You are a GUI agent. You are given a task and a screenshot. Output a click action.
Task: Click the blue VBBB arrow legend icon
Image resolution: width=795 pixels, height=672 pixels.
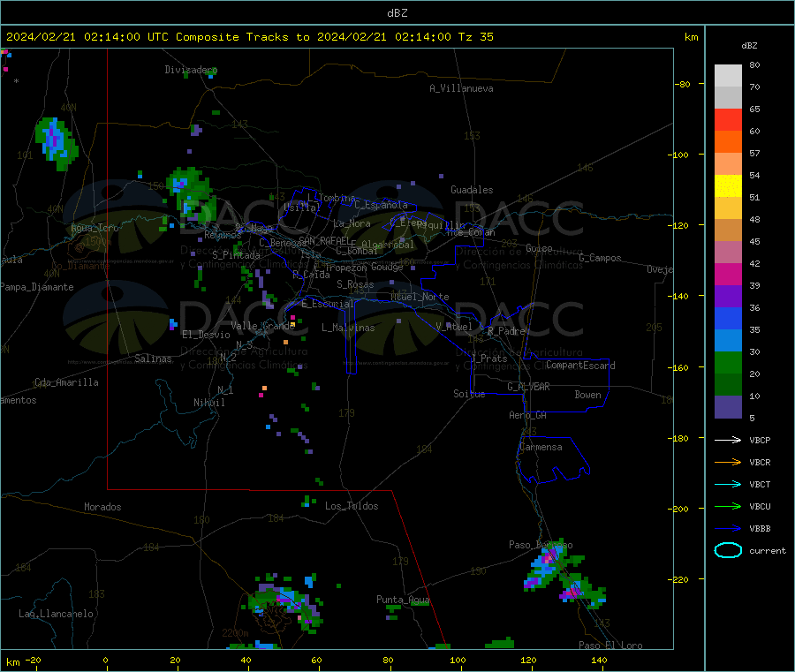(728, 528)
